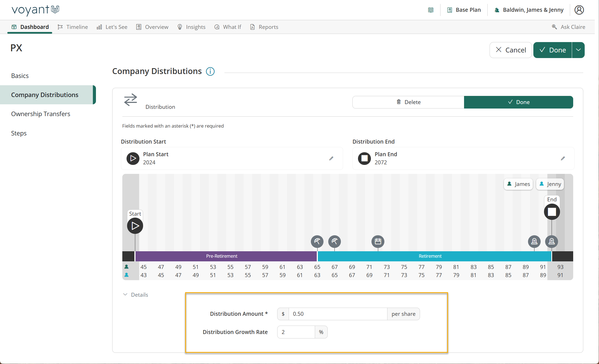Click the Company Distributions info icon
Screen dimensions: 599x364
pyautogui.click(x=210, y=72)
